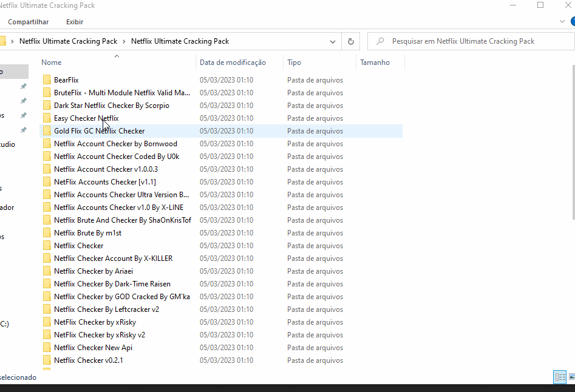Click the Netflix Brute By m1st folder icon
Viewport: 575px width, 392px height.
[47, 232]
